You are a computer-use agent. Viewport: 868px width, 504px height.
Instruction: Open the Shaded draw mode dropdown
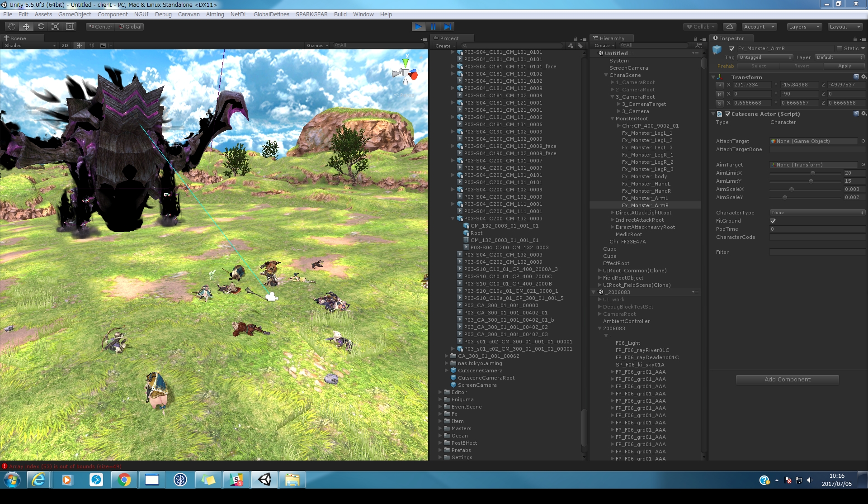30,45
